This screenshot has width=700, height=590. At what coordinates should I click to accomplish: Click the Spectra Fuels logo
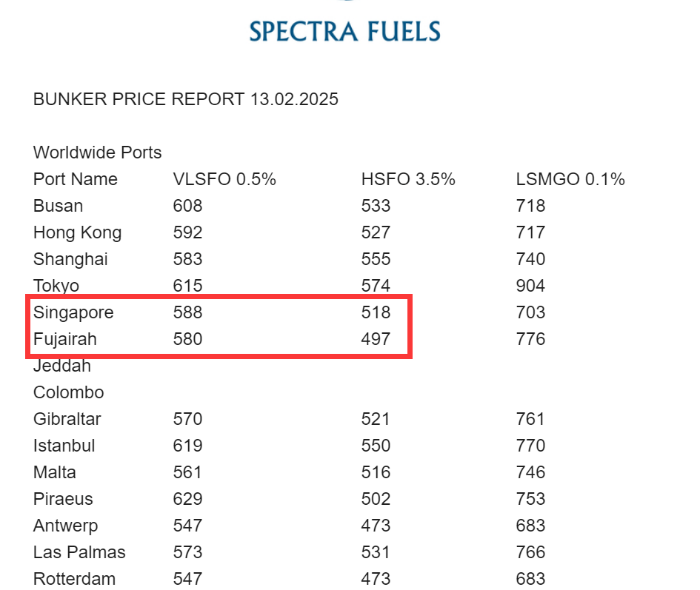click(x=344, y=31)
